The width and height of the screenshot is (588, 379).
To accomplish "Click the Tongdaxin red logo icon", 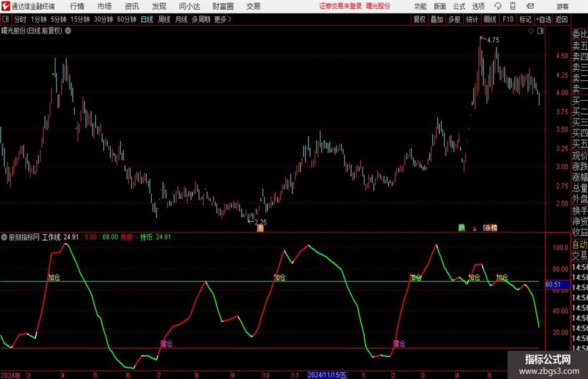I will 6,6.
